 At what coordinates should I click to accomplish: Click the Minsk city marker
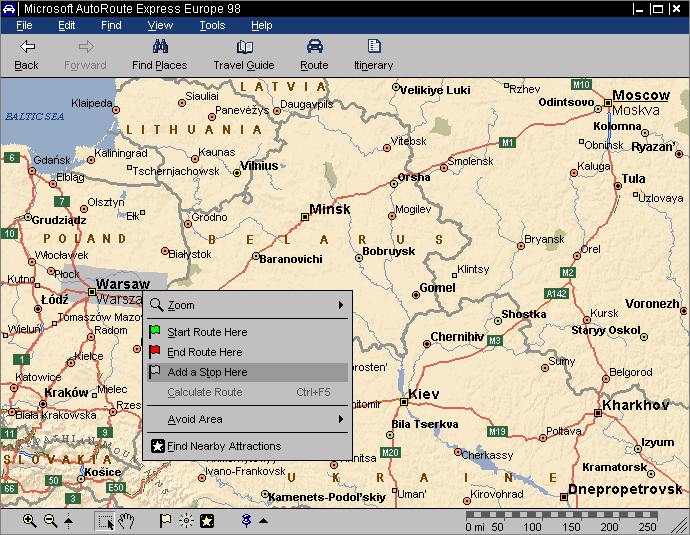pos(305,217)
